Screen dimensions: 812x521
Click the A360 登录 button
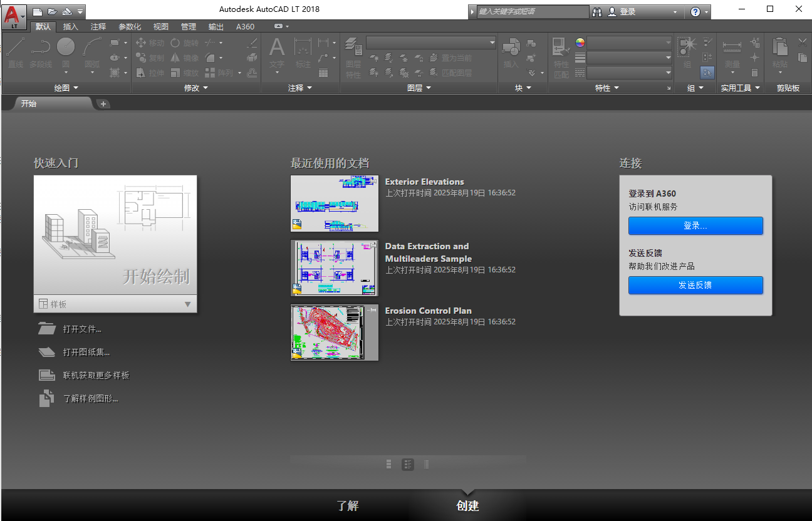pyautogui.click(x=695, y=226)
